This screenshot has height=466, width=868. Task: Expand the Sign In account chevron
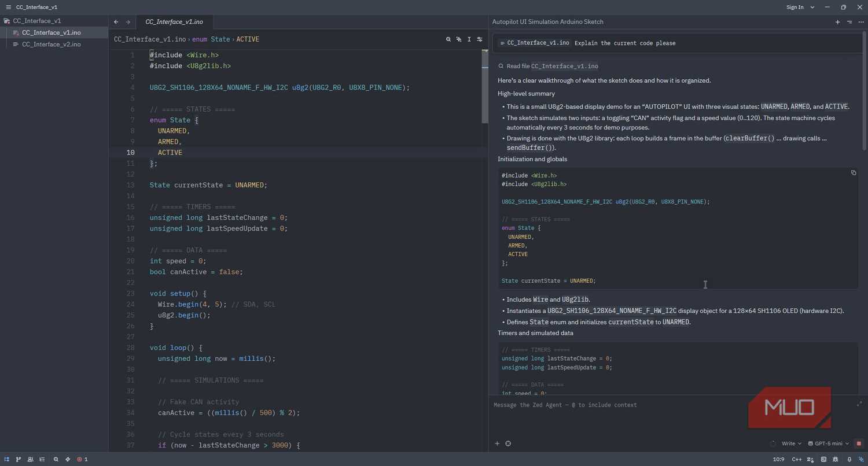tap(812, 8)
